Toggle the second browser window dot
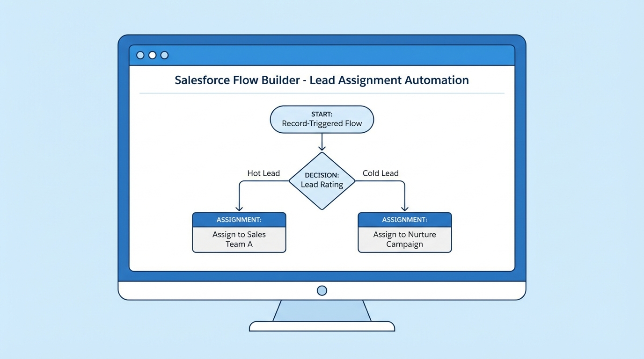 [x=152, y=55]
